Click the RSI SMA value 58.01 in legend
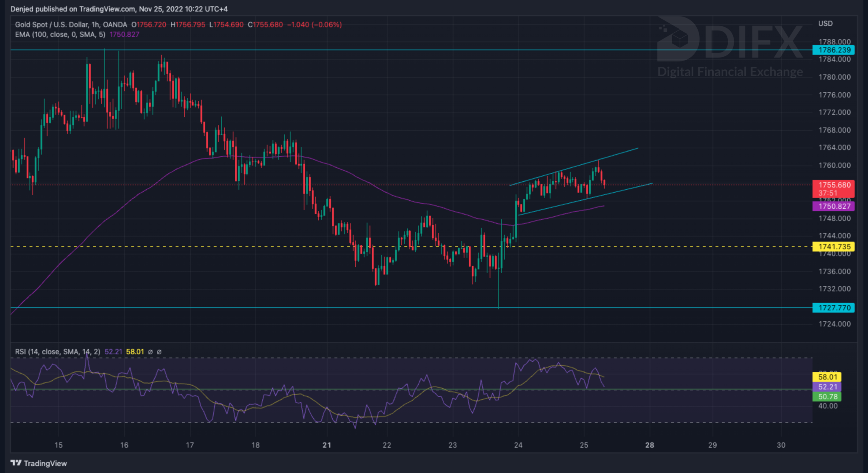 pos(135,351)
